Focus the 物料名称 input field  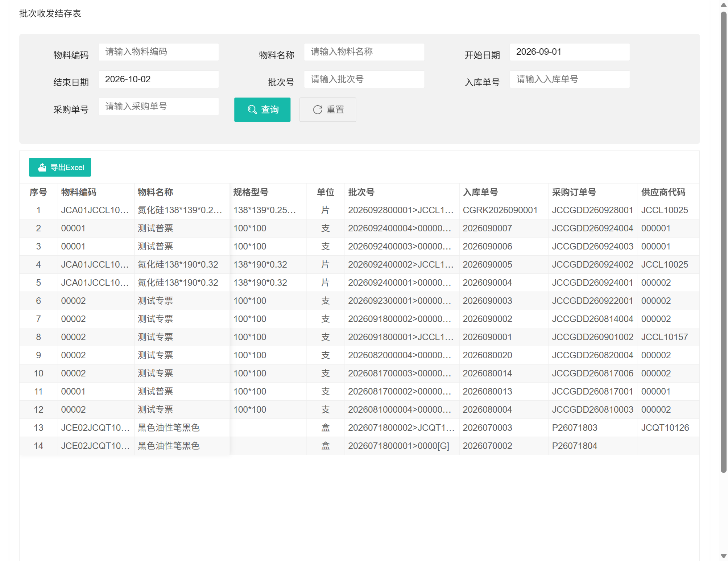click(364, 52)
